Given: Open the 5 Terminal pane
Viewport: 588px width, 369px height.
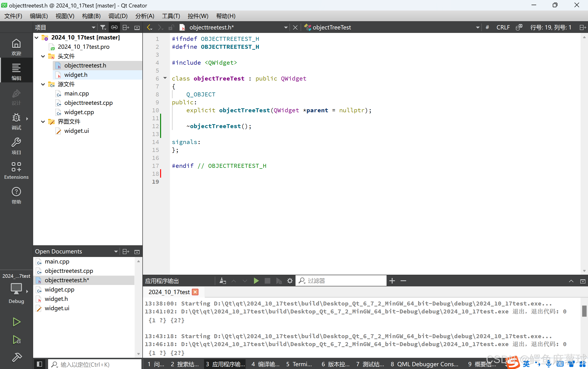Looking at the screenshot, I should click(299, 364).
